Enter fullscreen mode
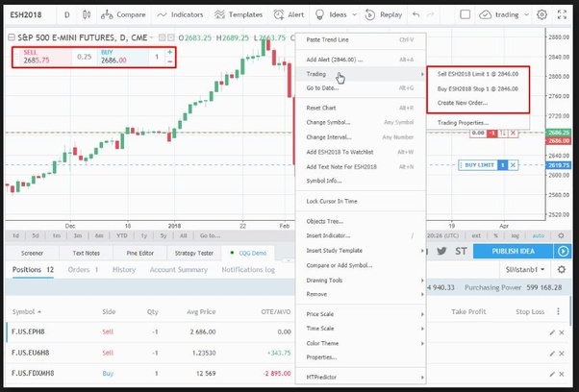The image size is (579, 392). click(562, 14)
